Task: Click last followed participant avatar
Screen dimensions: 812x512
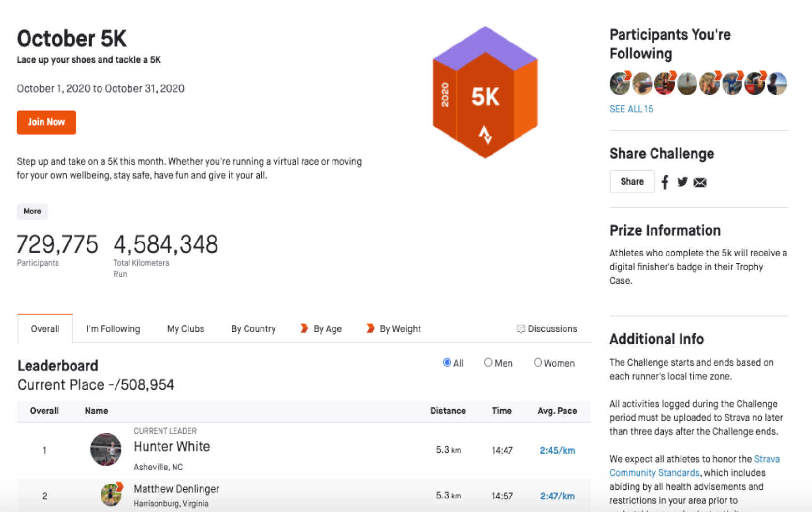Action: click(777, 84)
